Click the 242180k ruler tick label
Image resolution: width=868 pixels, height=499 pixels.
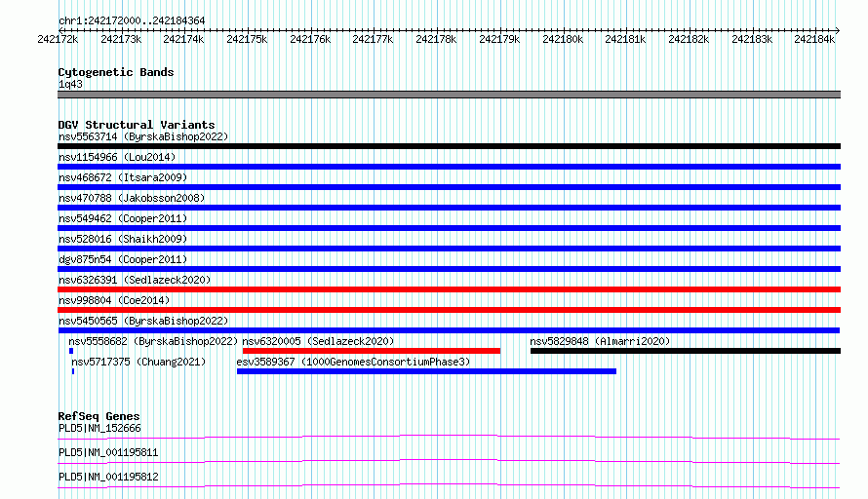(x=563, y=39)
